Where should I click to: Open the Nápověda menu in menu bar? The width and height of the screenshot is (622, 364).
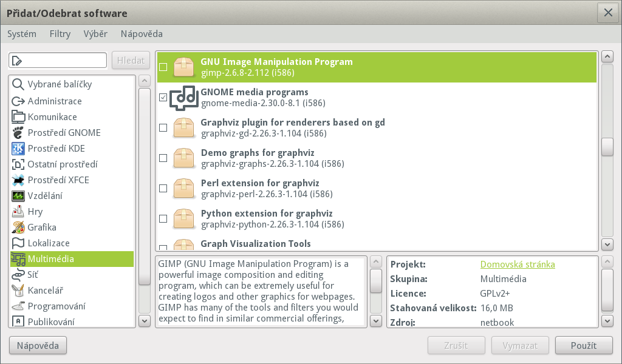coord(142,34)
